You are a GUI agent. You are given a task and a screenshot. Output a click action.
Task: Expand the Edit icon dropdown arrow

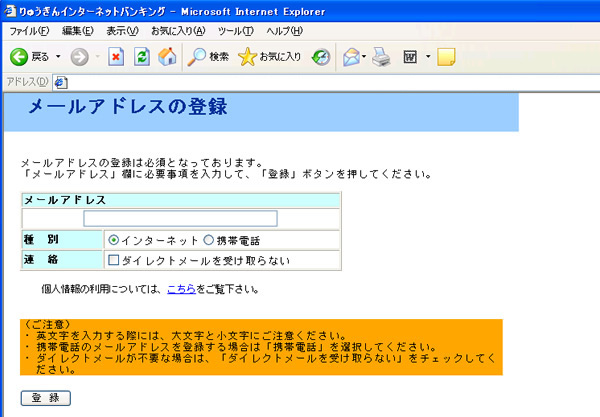pos(428,57)
